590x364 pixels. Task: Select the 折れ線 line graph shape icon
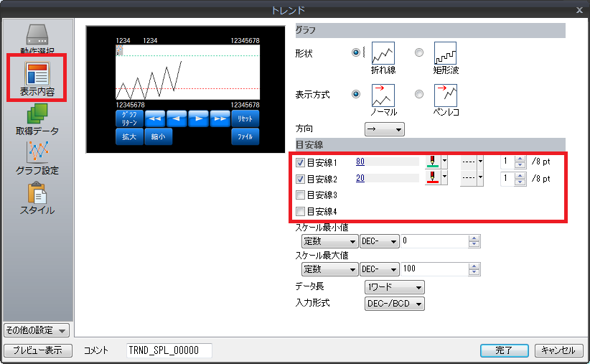pyautogui.click(x=383, y=54)
